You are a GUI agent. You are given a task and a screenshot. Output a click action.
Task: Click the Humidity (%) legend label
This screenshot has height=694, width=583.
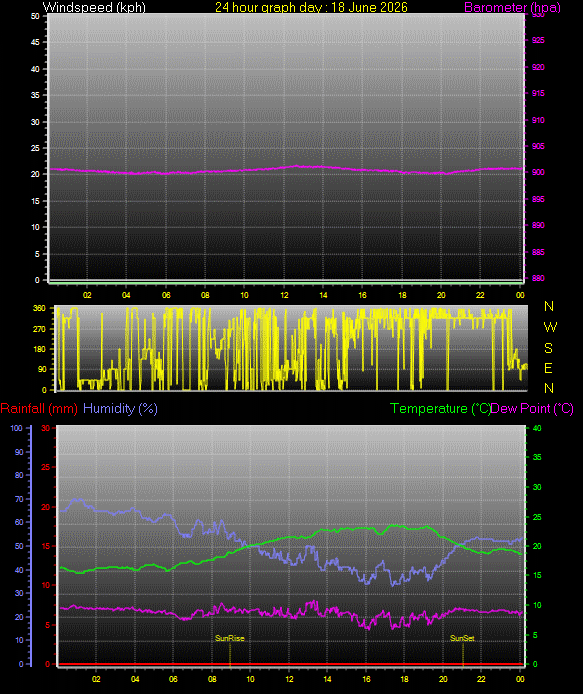(120, 409)
